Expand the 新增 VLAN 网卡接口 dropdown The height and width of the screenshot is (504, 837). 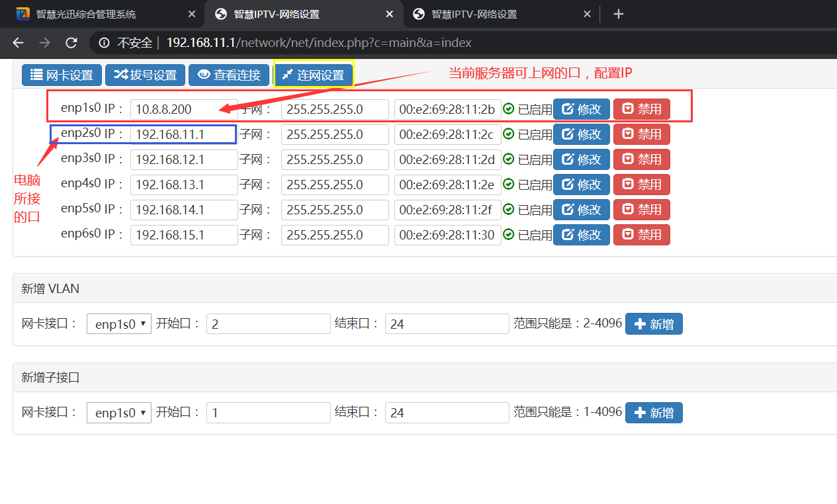tap(119, 324)
